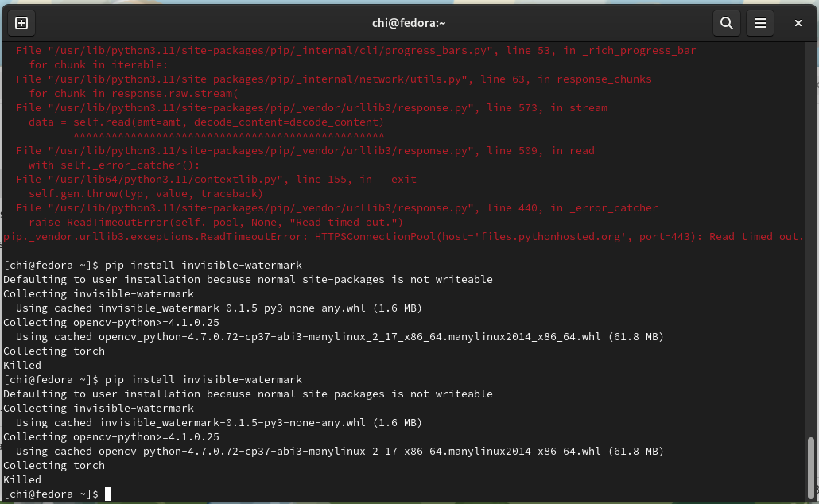Click the final "Collecting torch" line
Viewport: 819px width, 504px height.
coord(54,466)
